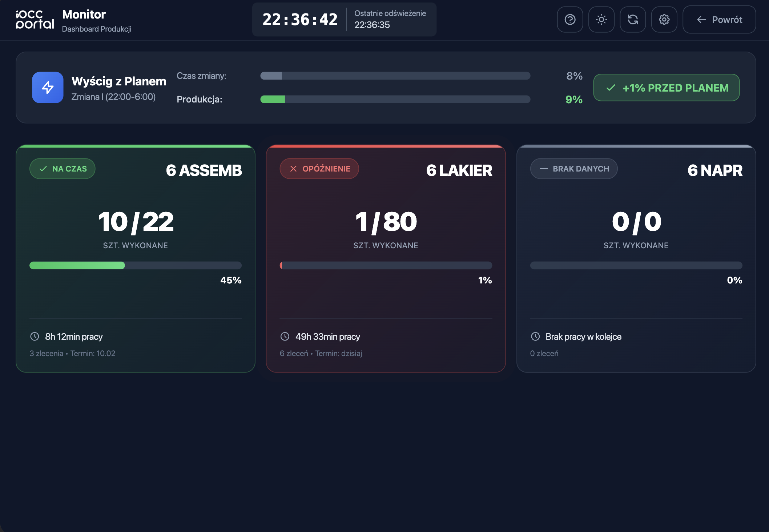
Task: Click the help question mark icon
Action: [x=570, y=20]
